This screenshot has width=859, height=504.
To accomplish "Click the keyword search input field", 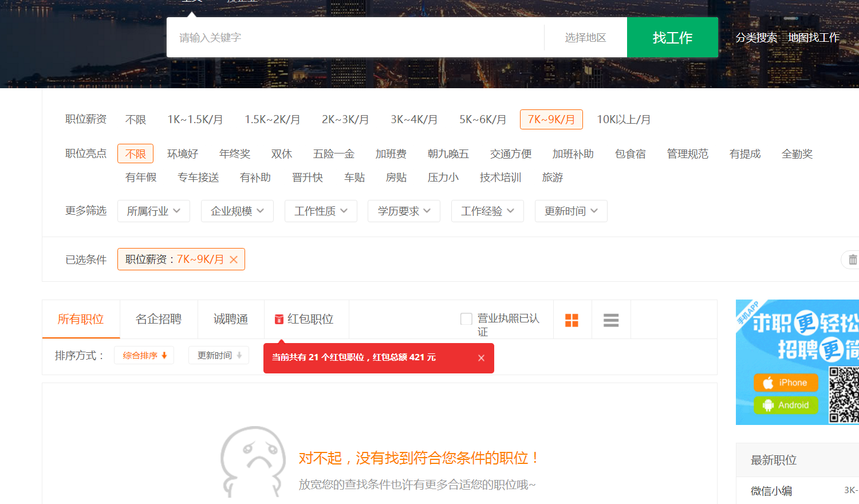I will (x=355, y=38).
